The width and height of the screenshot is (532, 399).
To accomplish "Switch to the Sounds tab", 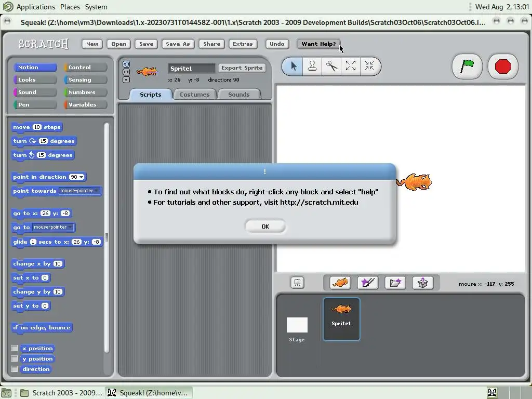I will click(x=239, y=95).
